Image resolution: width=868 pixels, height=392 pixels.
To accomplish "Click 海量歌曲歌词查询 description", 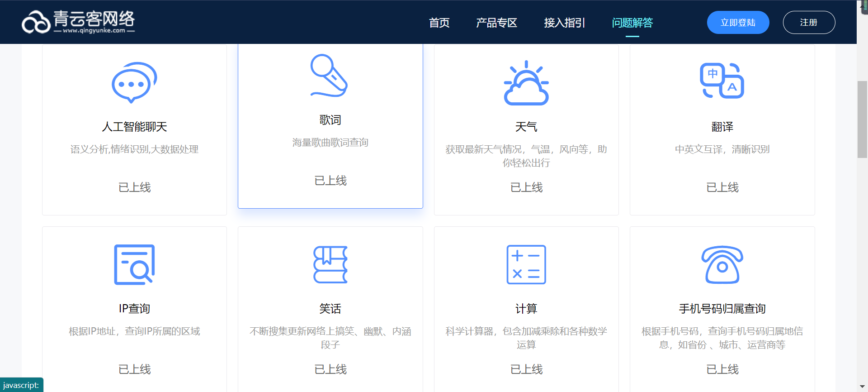I will click(330, 143).
